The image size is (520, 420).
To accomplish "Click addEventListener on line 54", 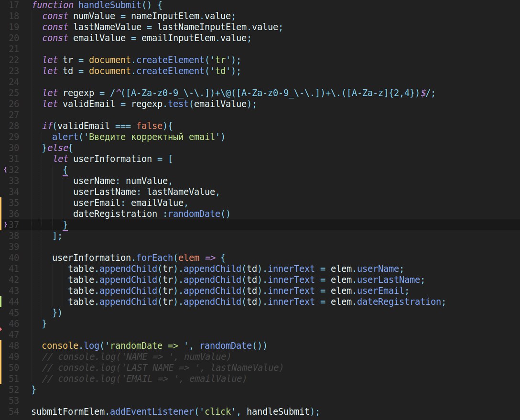I will pos(152,411).
